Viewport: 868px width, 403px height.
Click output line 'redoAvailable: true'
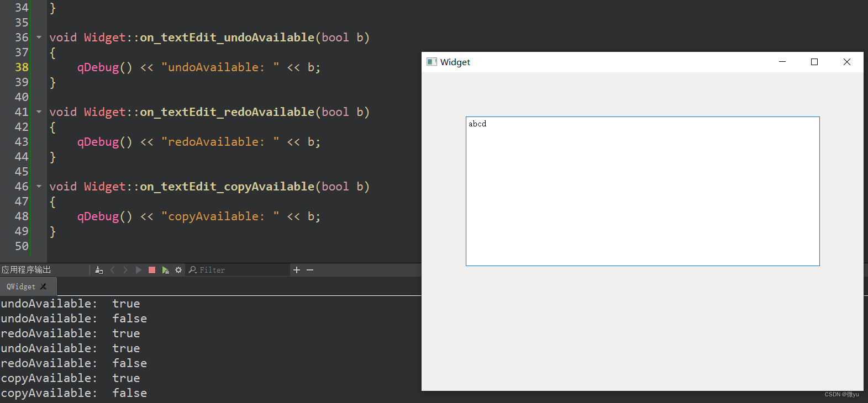pos(71,333)
